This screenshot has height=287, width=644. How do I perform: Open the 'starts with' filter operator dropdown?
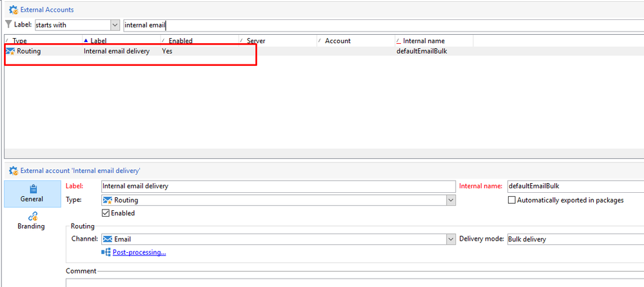pyautogui.click(x=115, y=25)
